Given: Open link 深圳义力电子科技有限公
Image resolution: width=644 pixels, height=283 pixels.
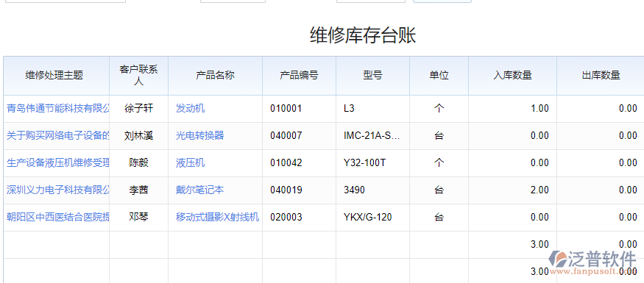Looking at the screenshot, I should coord(58,190).
